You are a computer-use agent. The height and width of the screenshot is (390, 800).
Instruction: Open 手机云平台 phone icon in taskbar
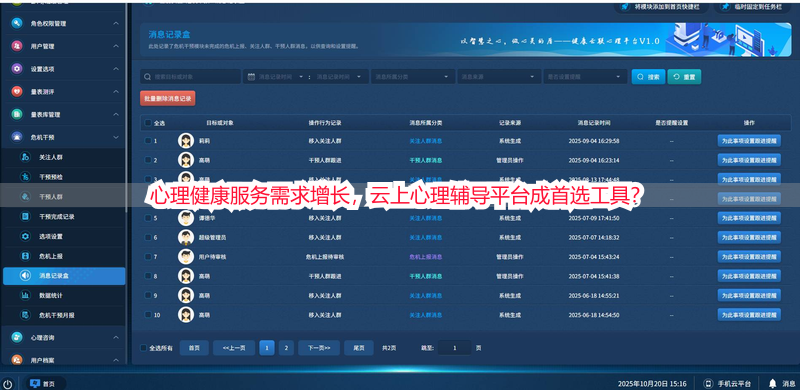click(708, 383)
